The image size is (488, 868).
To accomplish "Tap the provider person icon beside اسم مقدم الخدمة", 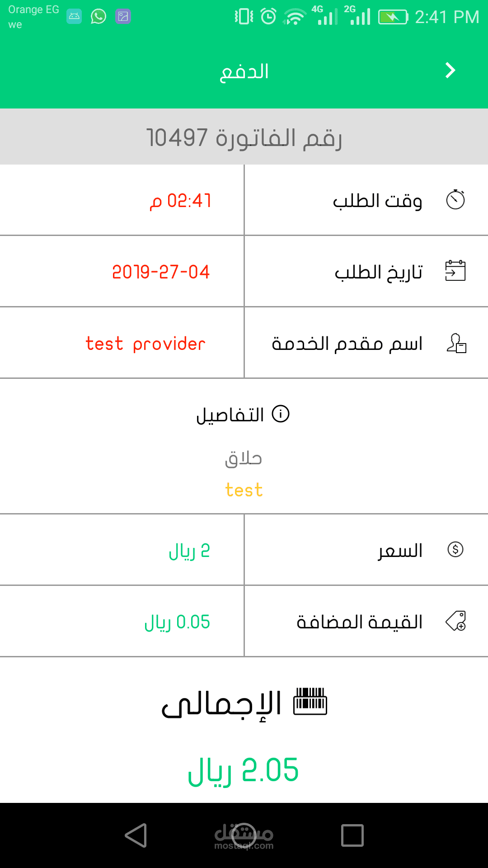I will pyautogui.click(x=456, y=343).
